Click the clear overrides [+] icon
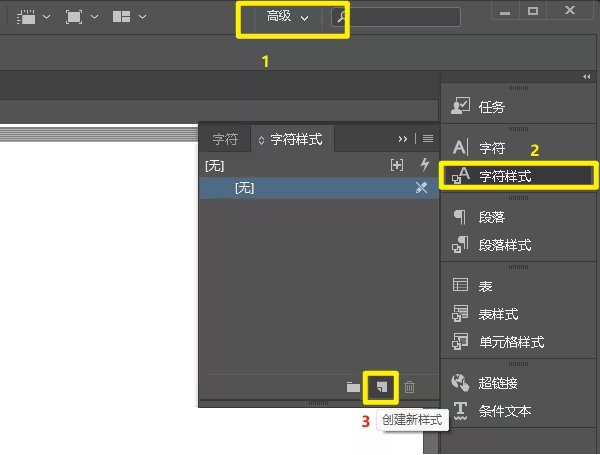The image size is (600, 455). tap(397, 165)
